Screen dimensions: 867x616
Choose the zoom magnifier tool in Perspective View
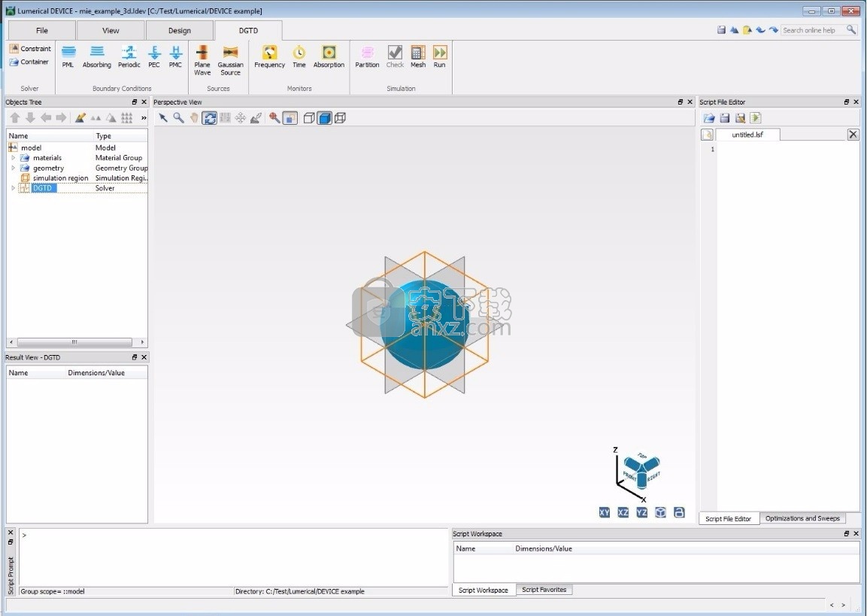point(179,118)
